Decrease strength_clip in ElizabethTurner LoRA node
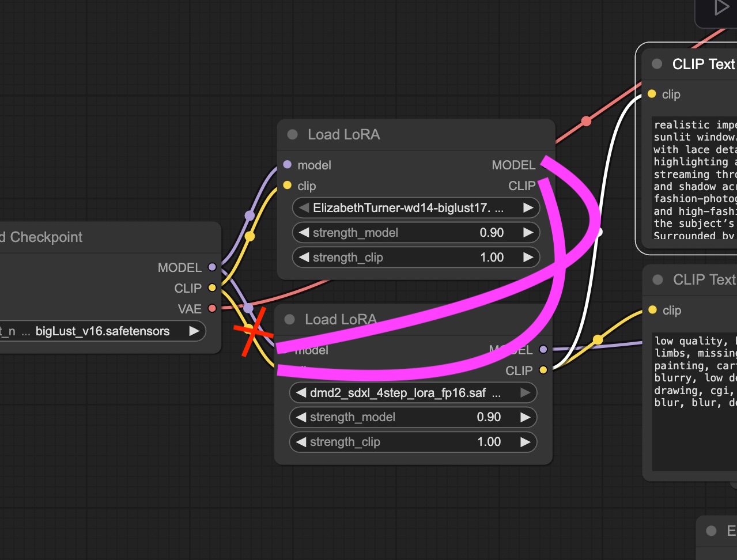The image size is (737, 560). pos(304,258)
